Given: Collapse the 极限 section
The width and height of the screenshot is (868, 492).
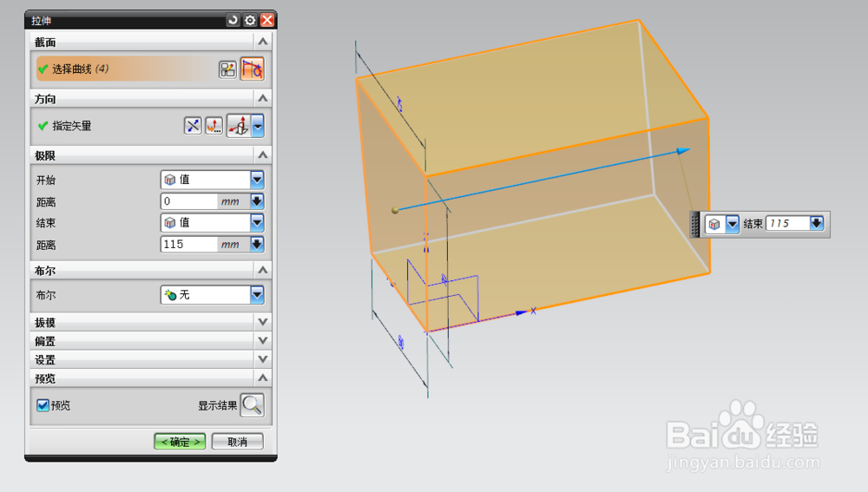Looking at the screenshot, I should point(262,155).
